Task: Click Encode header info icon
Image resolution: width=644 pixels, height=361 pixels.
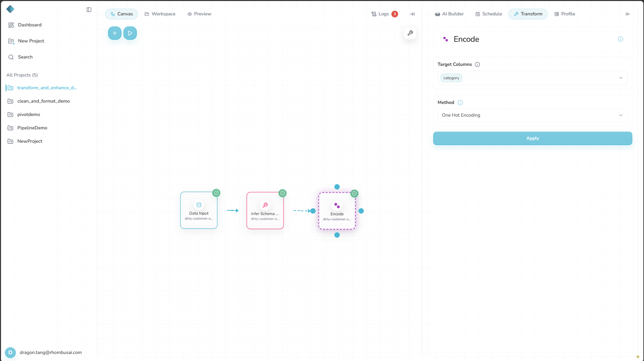Action: [621, 39]
